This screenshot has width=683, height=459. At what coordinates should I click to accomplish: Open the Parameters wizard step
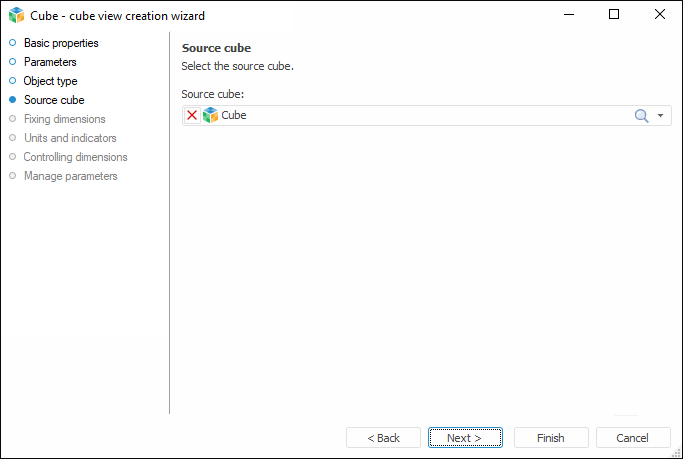click(50, 62)
